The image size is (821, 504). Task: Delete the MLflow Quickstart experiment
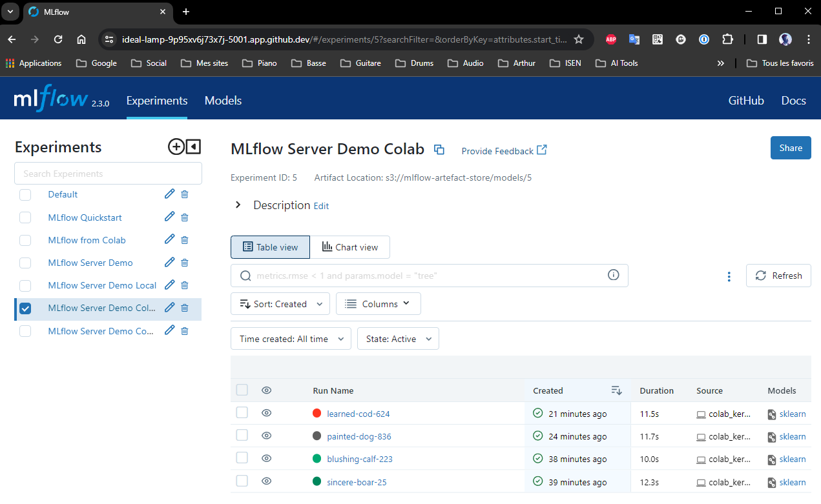185,217
